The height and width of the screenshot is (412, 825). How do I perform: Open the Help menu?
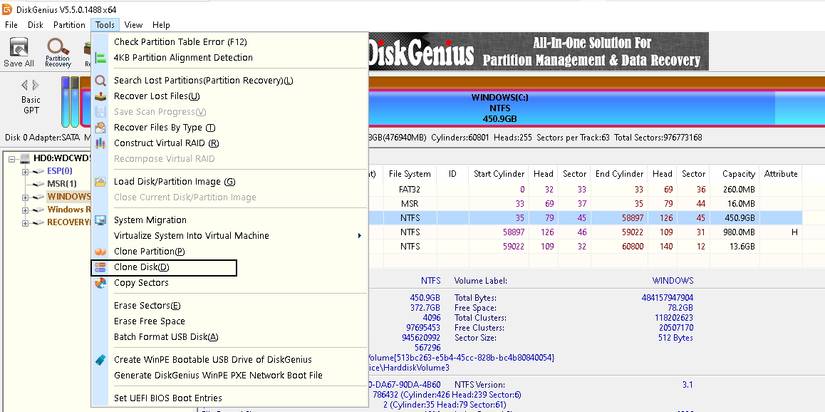click(x=161, y=25)
